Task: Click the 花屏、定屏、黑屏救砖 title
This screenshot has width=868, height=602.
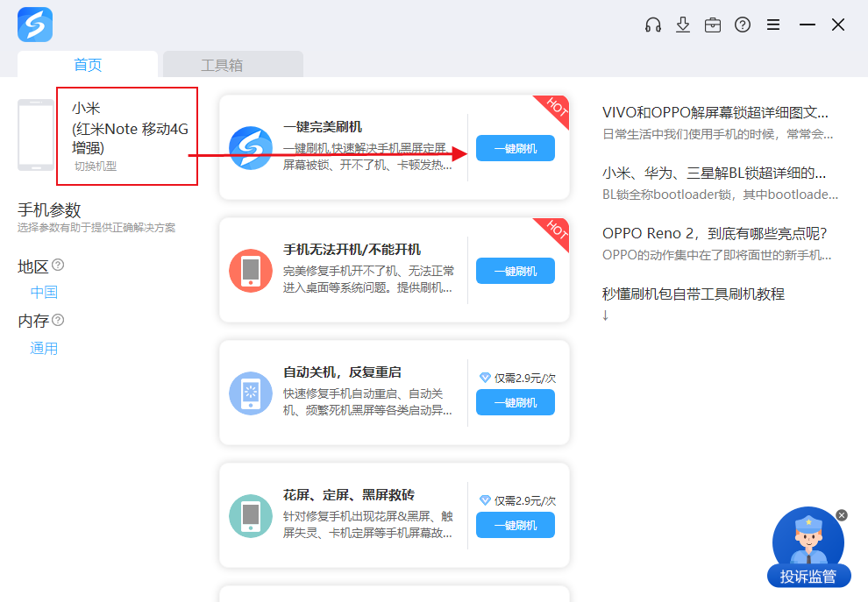Action: coord(349,495)
